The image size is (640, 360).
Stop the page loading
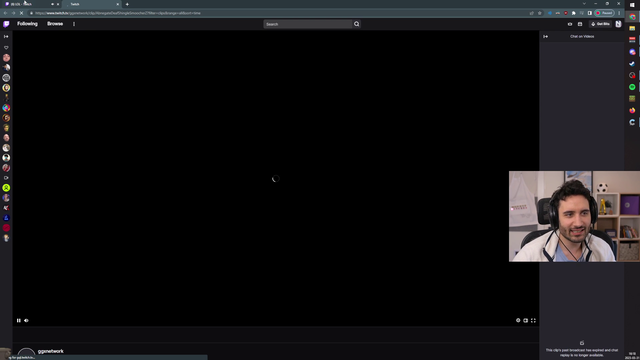click(21, 13)
